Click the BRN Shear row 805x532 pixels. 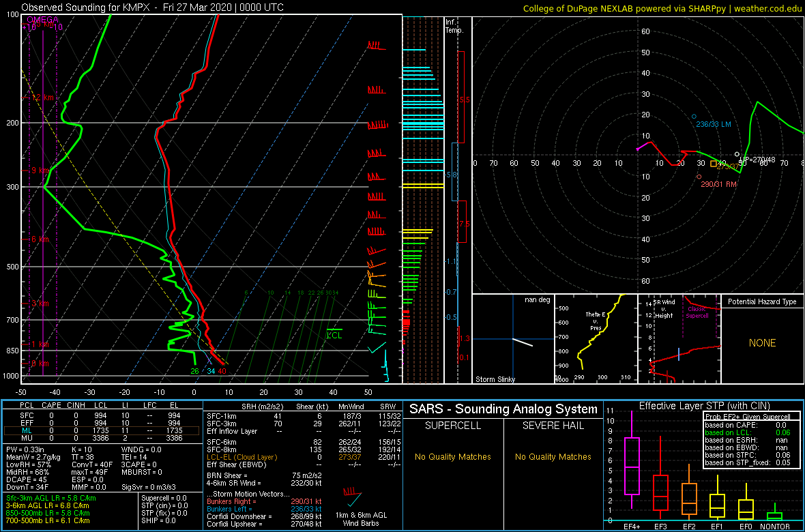(263, 475)
